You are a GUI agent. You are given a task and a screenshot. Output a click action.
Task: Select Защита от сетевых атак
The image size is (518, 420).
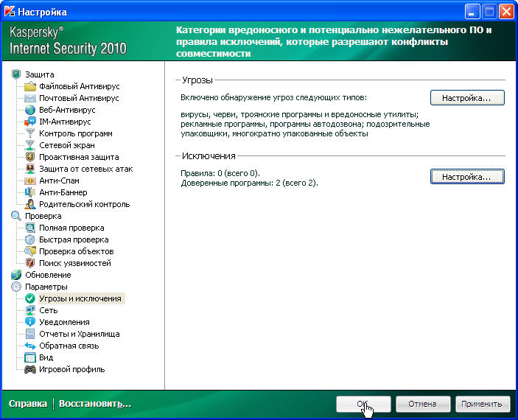86,169
